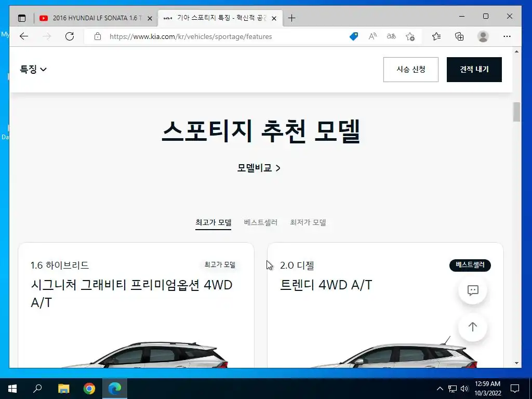Select the 최저가 모델 tab

(308, 222)
